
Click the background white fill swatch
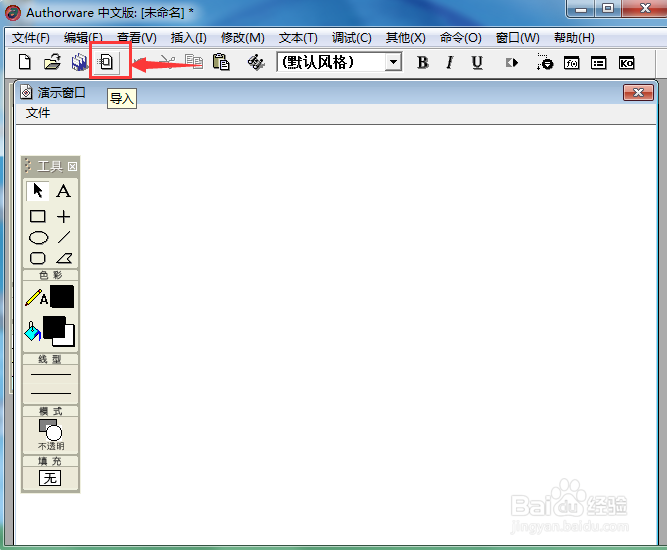pos(69,340)
